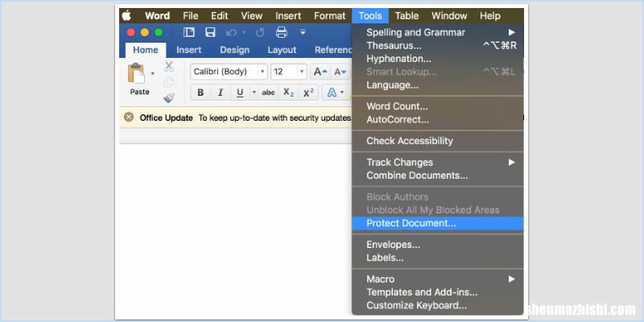The image size is (644, 322).
Task: Decrease font size with the A down icon
Action: pos(341,72)
